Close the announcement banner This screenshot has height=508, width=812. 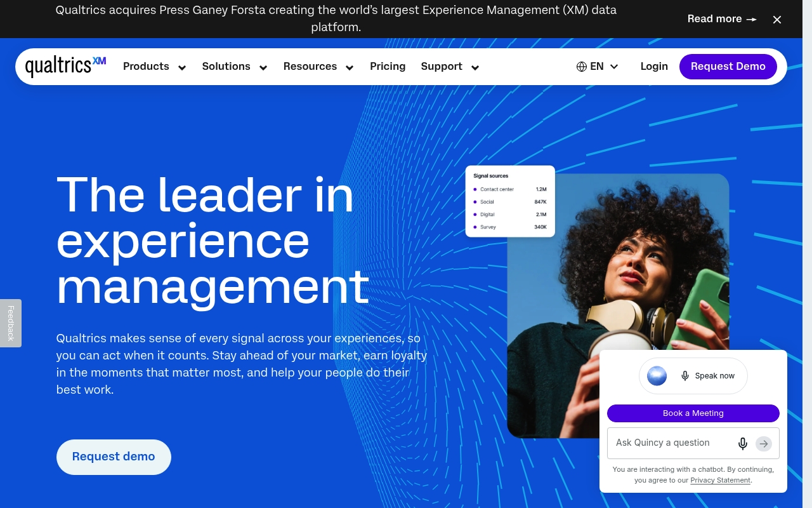coord(777,20)
